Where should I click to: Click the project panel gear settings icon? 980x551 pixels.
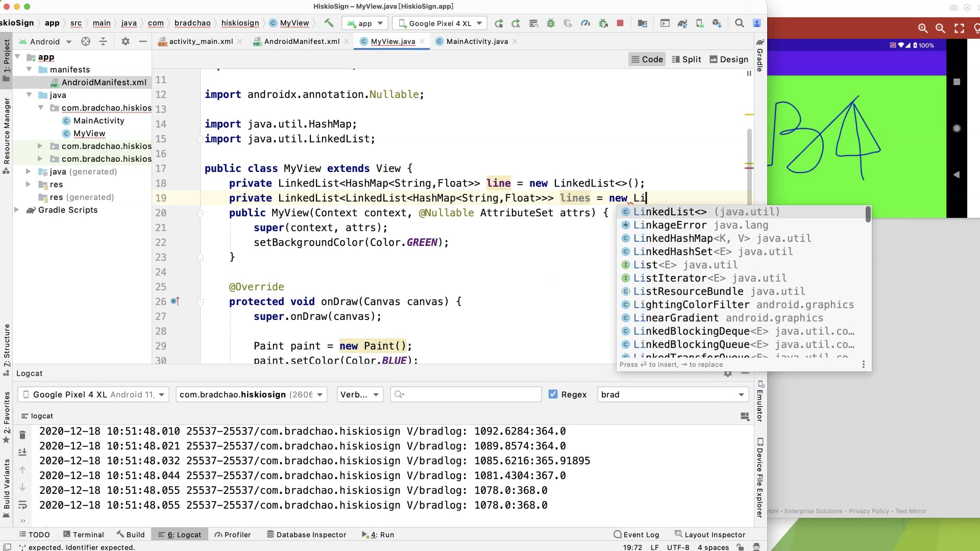pos(125,41)
